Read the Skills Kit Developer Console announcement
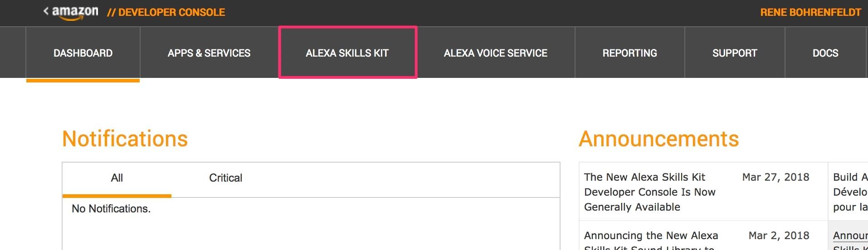This screenshot has height=250, width=868. 649,192
